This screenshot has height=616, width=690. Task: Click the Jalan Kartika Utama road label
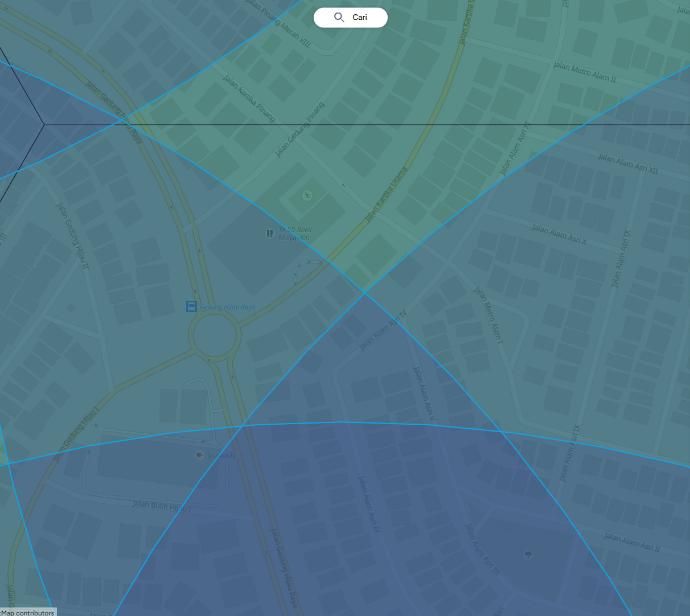(387, 195)
